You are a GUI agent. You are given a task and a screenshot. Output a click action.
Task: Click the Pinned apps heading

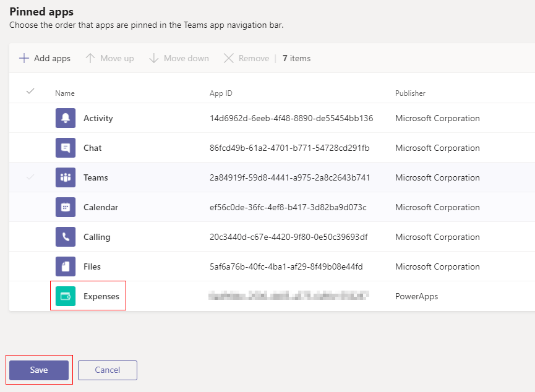point(41,12)
